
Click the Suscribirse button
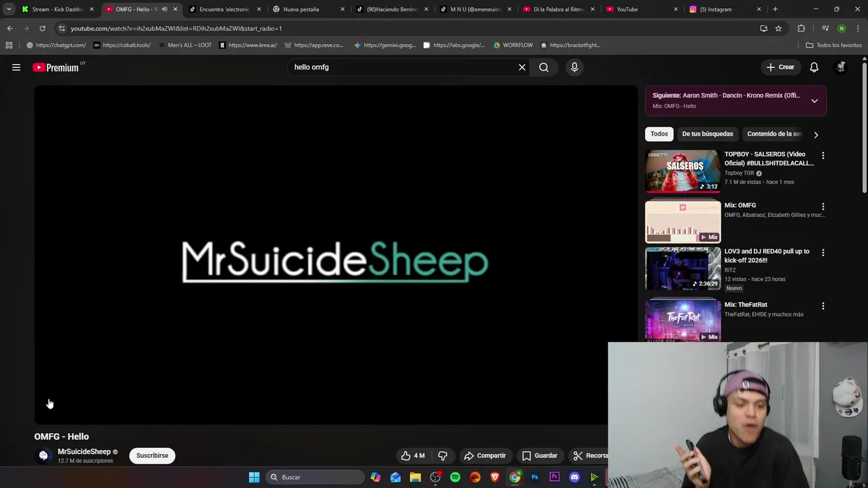pos(152,455)
